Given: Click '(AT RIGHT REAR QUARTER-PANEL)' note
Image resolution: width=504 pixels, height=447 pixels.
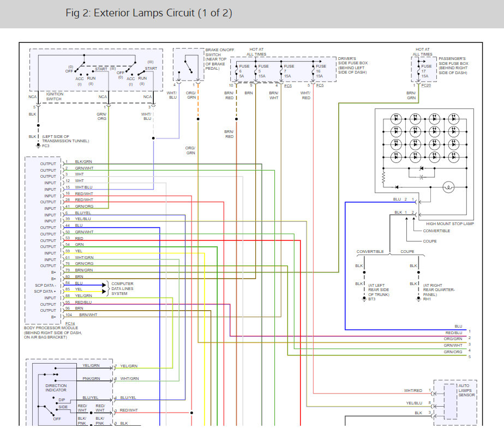Looking at the screenshot, I should [439, 289].
